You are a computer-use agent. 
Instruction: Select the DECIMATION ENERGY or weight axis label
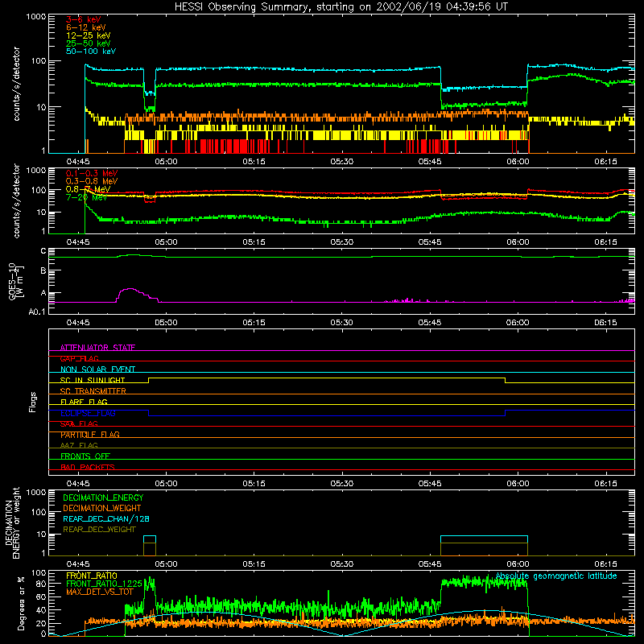(12, 522)
